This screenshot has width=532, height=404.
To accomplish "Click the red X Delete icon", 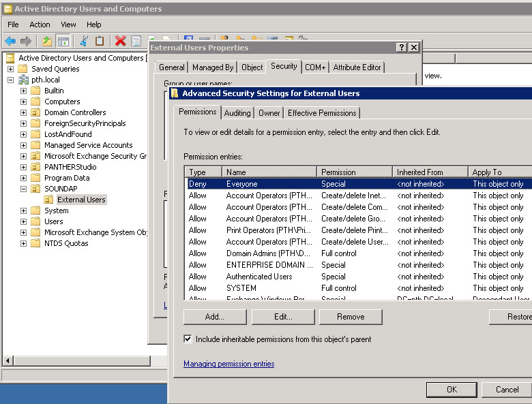I will [120, 41].
